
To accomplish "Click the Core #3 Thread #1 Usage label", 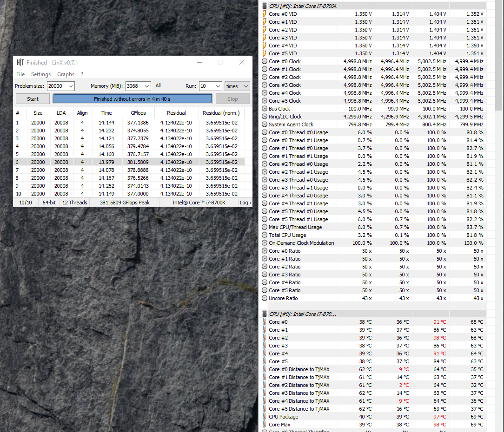I will coord(298,188).
